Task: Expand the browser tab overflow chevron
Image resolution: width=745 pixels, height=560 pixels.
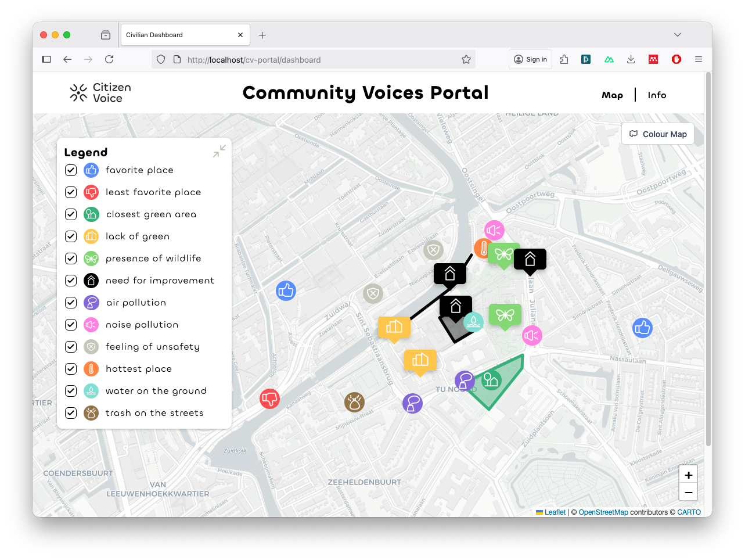Action: tap(678, 35)
